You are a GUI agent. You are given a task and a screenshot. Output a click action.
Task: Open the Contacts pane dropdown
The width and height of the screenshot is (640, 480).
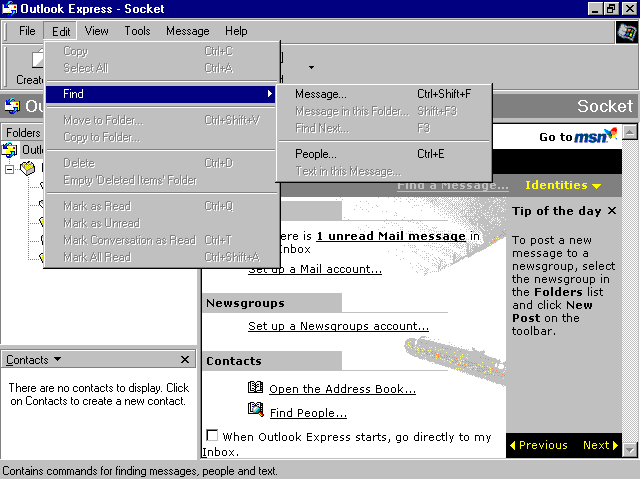pos(57,359)
